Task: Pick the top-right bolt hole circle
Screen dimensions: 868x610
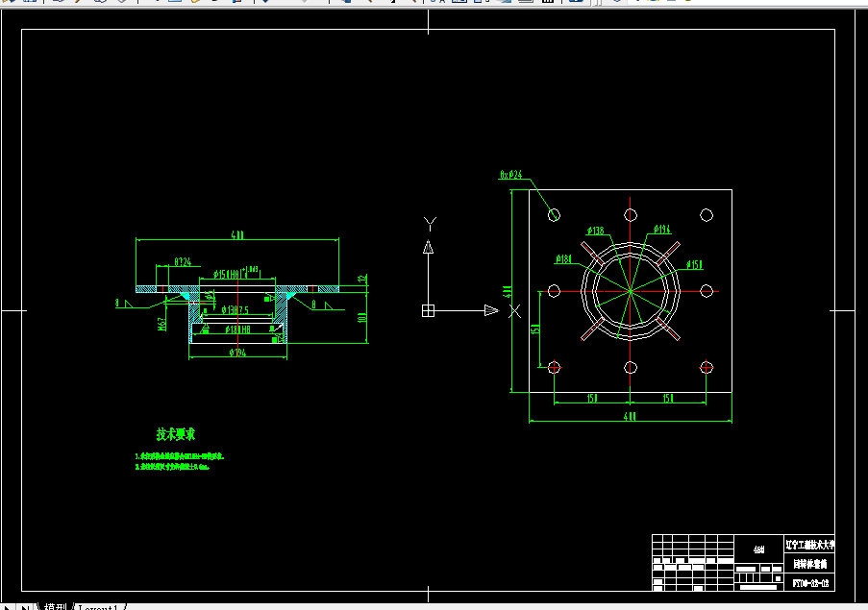Action: [707, 215]
